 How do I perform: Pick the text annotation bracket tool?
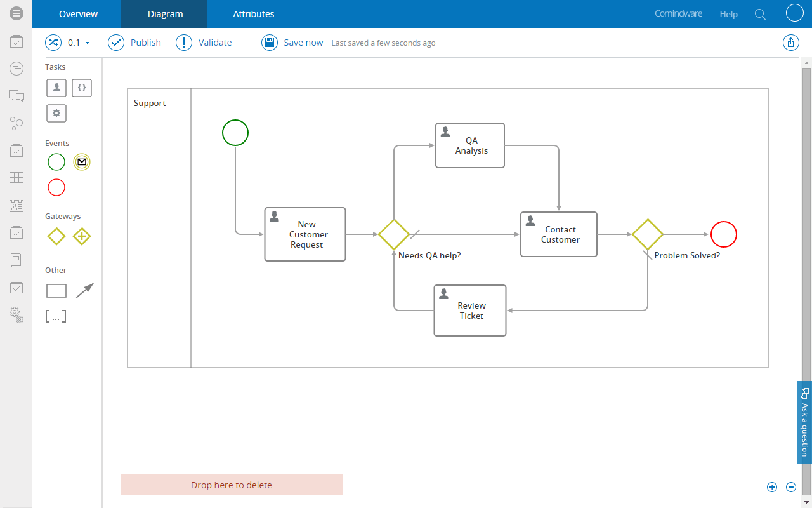coord(56,316)
